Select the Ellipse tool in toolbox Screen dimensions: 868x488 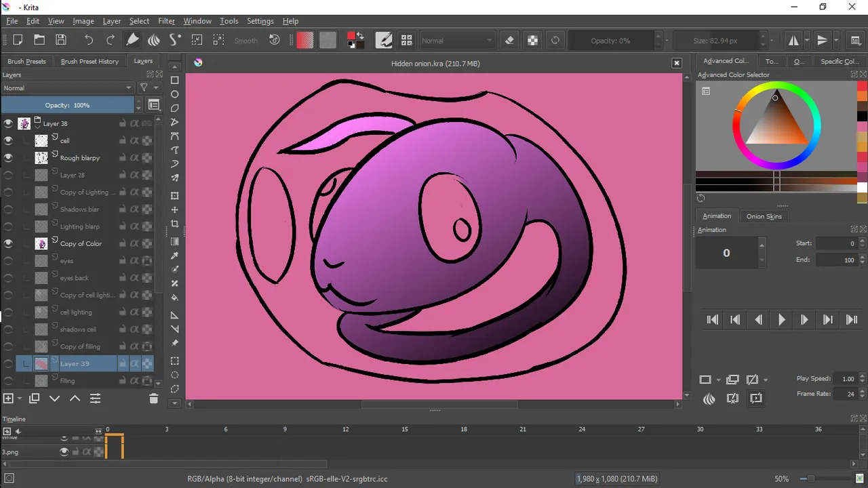[175, 94]
